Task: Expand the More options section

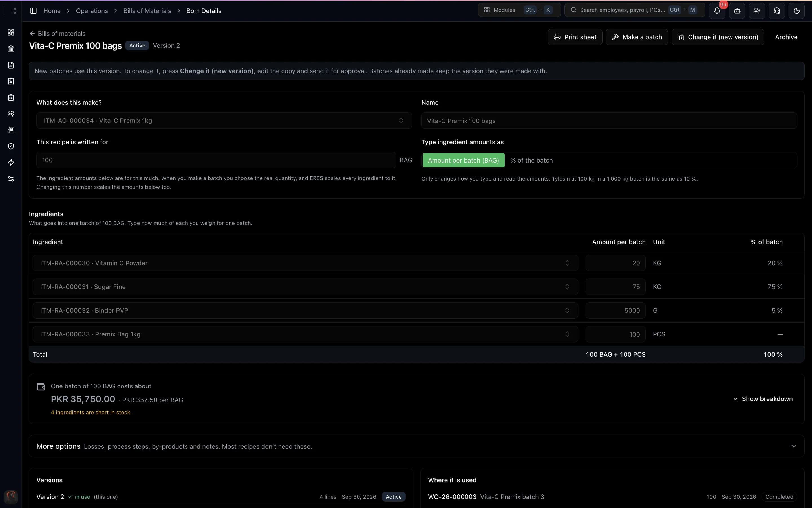Action: (x=416, y=446)
